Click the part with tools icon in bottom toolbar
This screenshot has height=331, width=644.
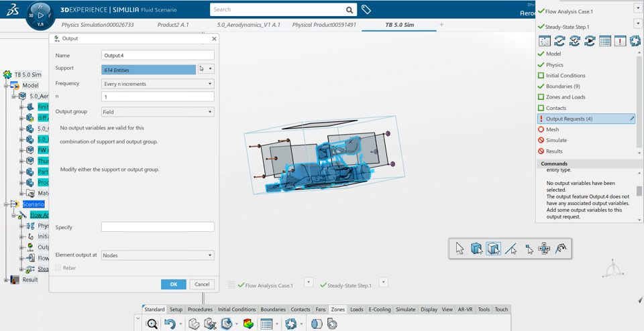point(210,324)
